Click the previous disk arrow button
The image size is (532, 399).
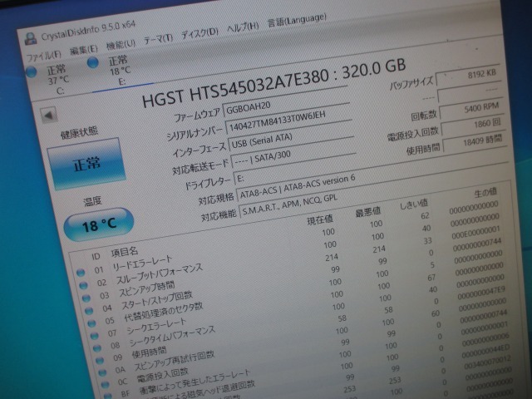(x=49, y=116)
